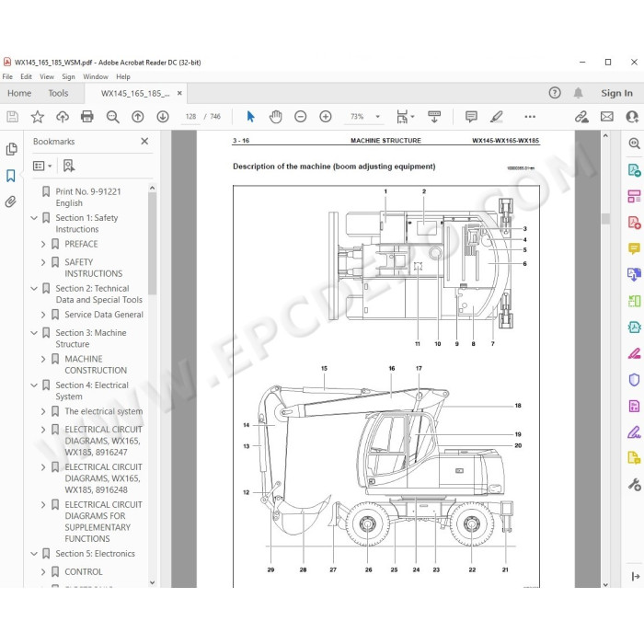Open page thumbnails panel icon
644x644 pixels.
tap(11, 149)
